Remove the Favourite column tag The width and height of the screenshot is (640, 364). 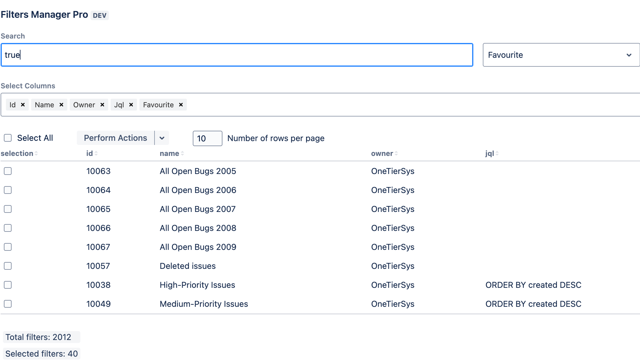point(181,105)
